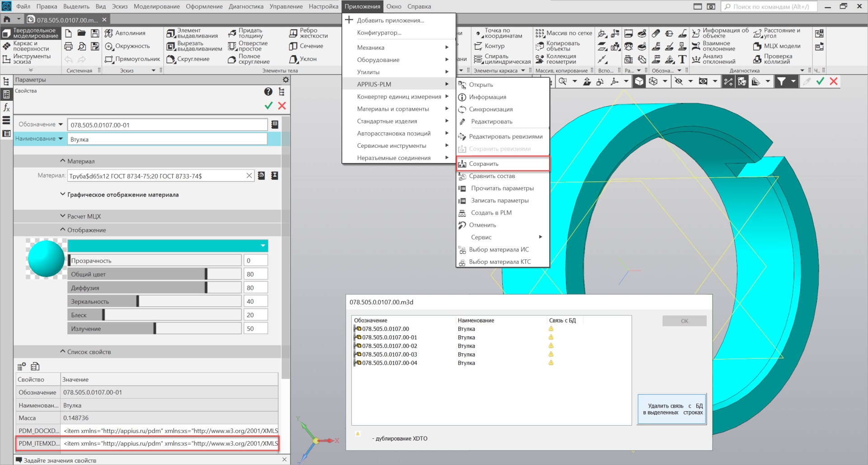Open the Твердотельное моделирование toolset
868x465 pixels.
tap(30, 33)
